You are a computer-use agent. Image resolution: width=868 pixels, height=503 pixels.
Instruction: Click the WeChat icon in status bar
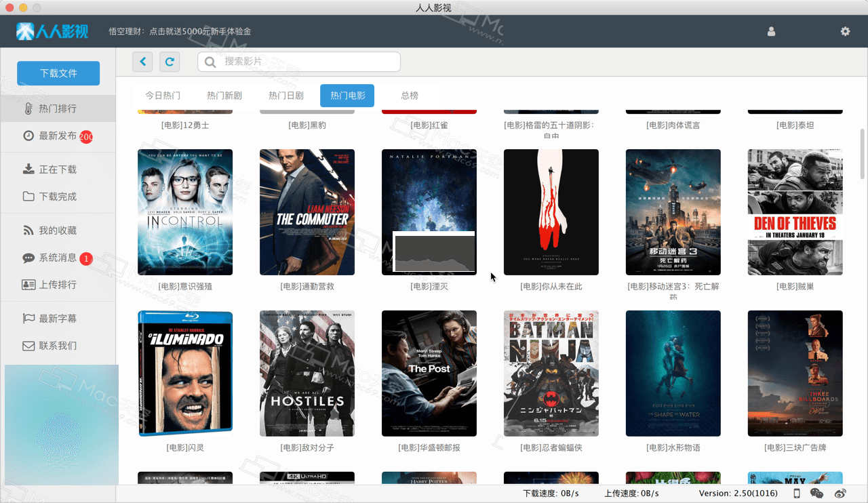[817, 494]
